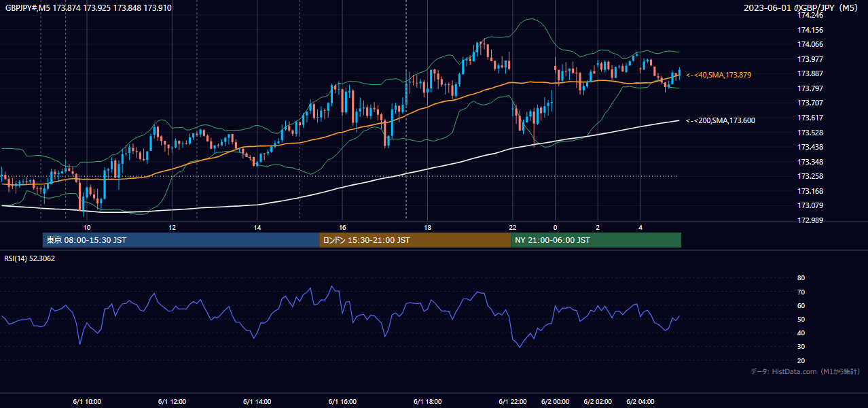The height and width of the screenshot is (408, 868).
Task: Click price axis value 174.066
Action: coord(810,44)
